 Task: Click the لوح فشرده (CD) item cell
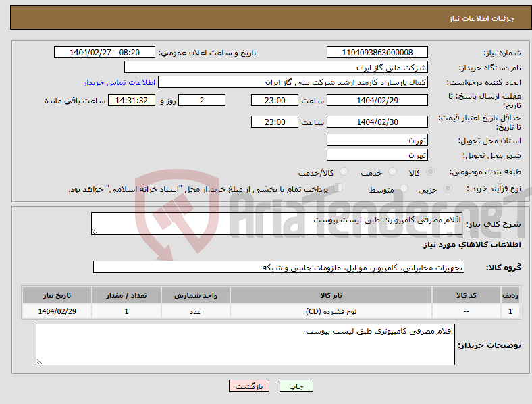[331, 311]
